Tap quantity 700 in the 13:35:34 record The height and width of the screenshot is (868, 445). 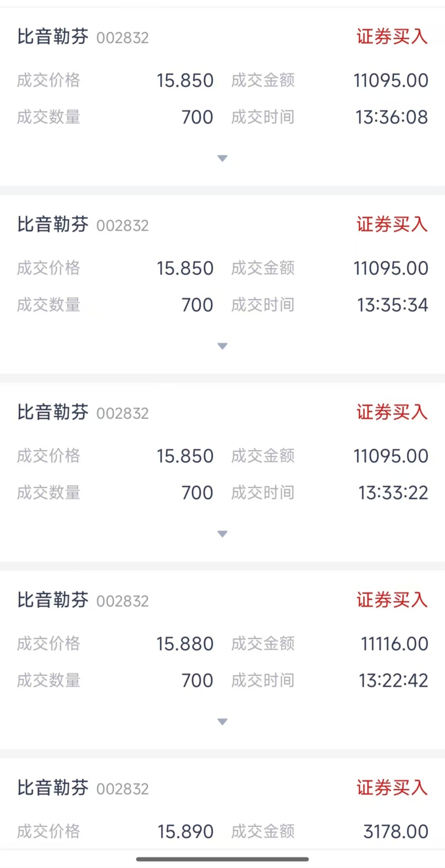[197, 305]
